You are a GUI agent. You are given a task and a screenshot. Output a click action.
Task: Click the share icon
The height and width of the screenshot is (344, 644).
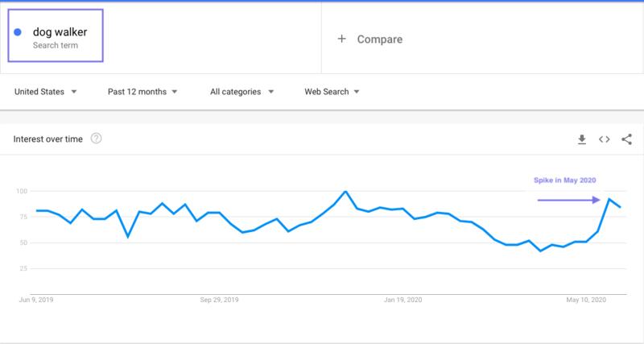pos(627,139)
